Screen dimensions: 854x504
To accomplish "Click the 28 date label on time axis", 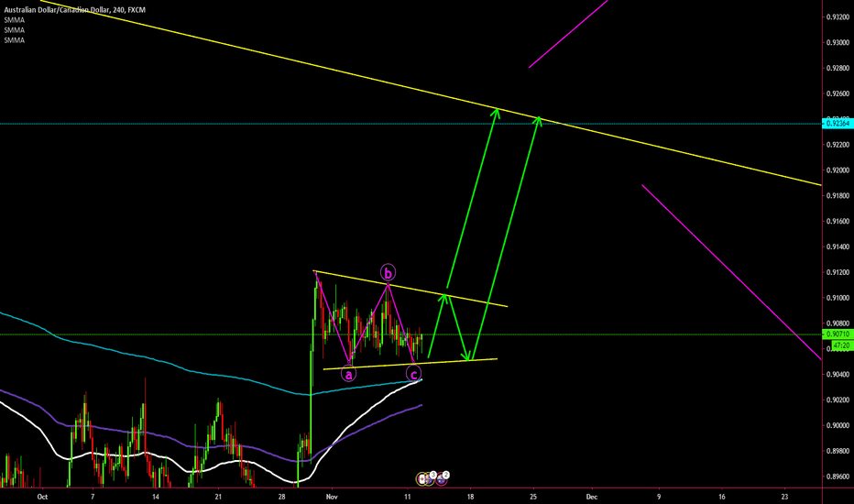I will coord(281,497).
